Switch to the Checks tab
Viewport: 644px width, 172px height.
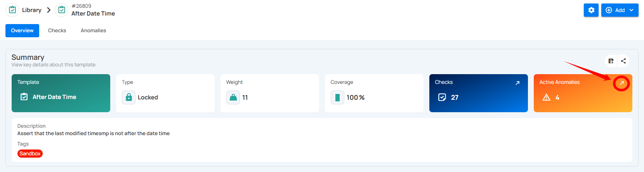pyautogui.click(x=57, y=30)
